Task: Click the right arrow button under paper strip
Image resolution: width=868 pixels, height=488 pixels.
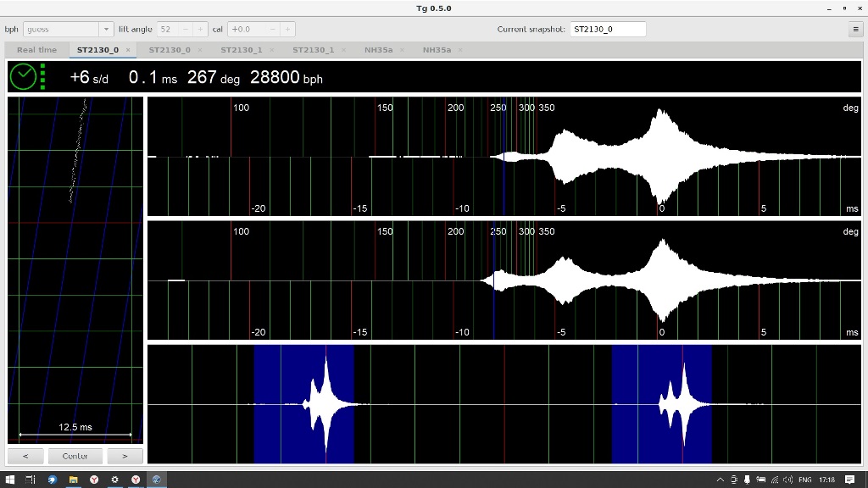Action: point(125,456)
